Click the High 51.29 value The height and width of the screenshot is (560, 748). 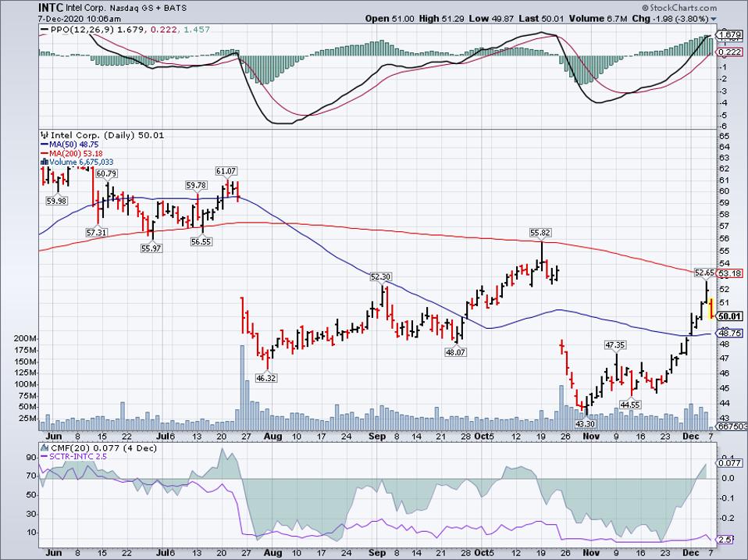(x=442, y=19)
